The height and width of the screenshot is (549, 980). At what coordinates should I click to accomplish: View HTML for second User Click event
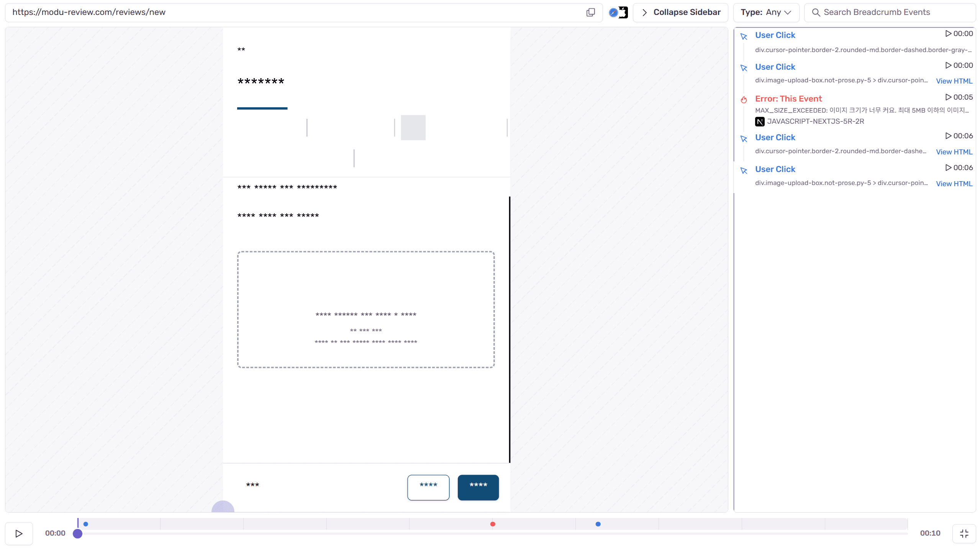click(954, 81)
